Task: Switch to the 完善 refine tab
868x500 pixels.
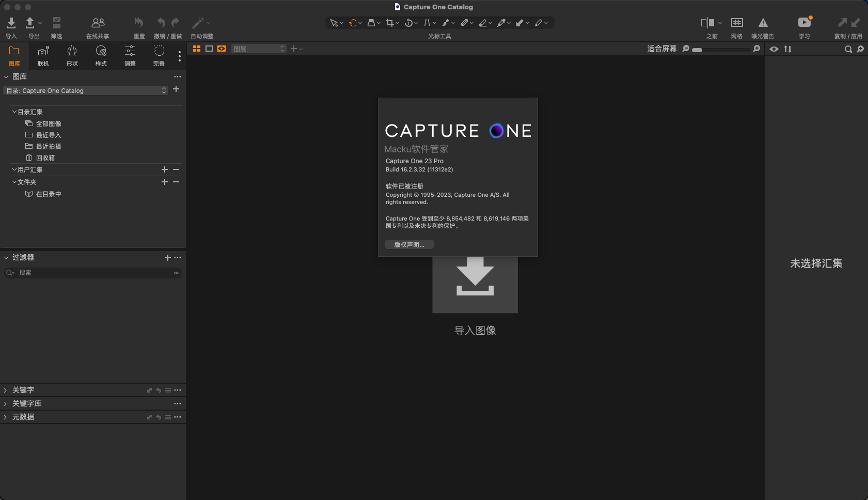Action: click(159, 56)
